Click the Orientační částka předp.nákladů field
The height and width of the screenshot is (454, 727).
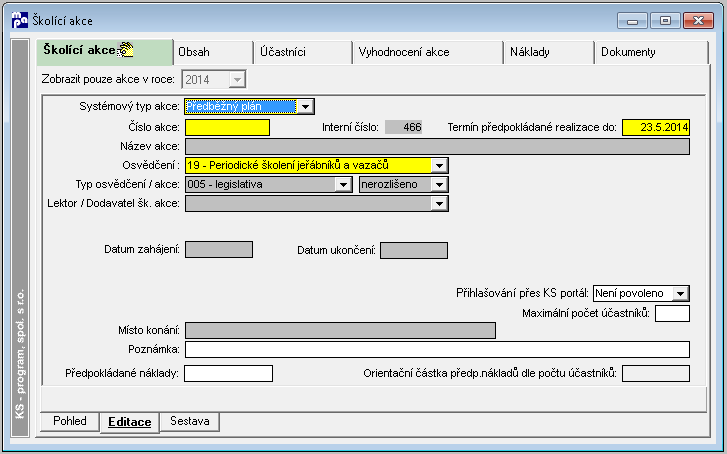click(656, 373)
